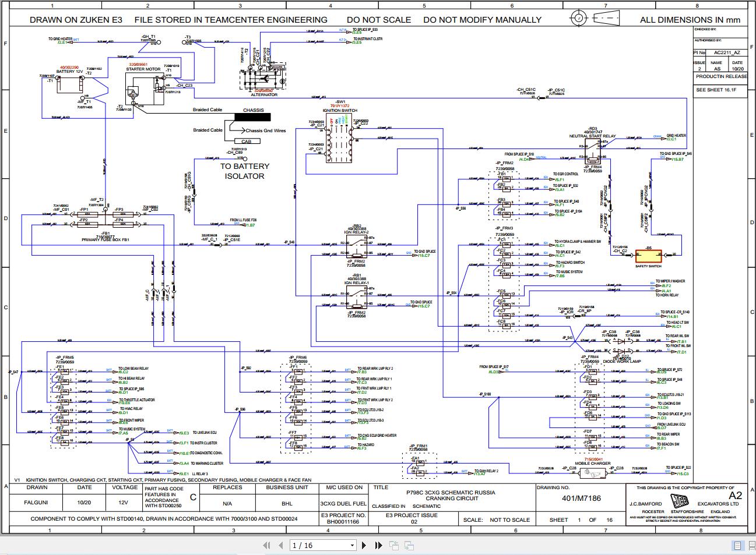
Task: Click the go-to-previous-view icon beside the last-page arrow
Action: (x=394, y=545)
